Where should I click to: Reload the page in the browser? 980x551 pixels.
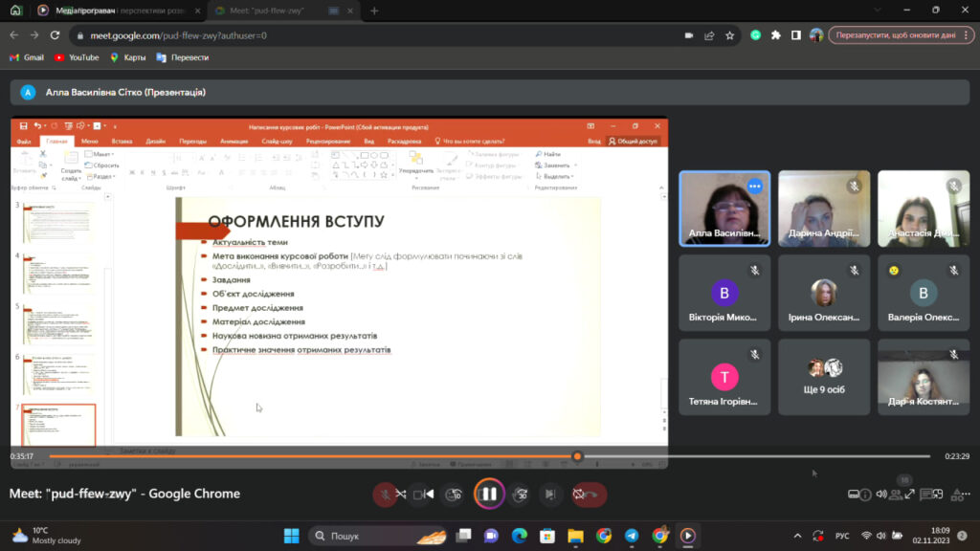(56, 35)
